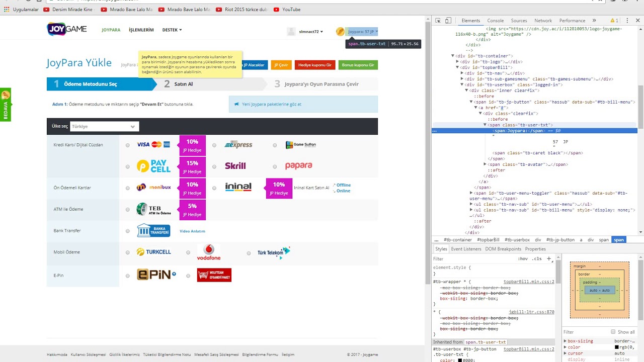Click the Wolfteam Efsanevi Paket logo
The image size is (644, 362).
point(214,275)
